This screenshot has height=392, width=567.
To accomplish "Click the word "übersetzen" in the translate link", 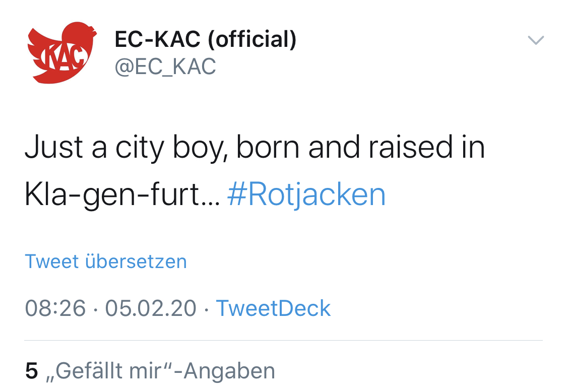I will (x=136, y=262).
